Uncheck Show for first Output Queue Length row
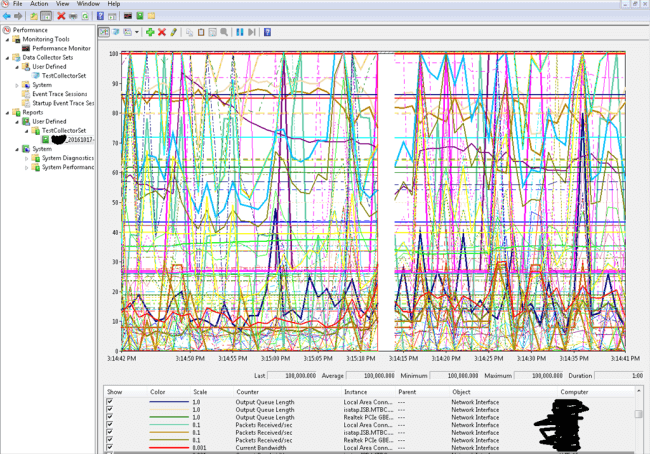Screen dimensions: 650x454 pyautogui.click(x=110, y=401)
